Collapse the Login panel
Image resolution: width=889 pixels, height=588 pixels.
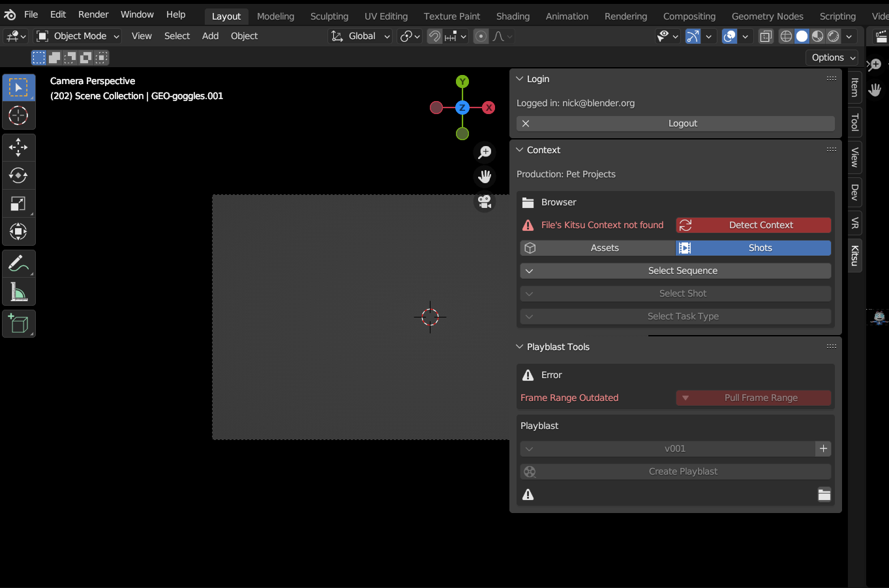point(520,79)
